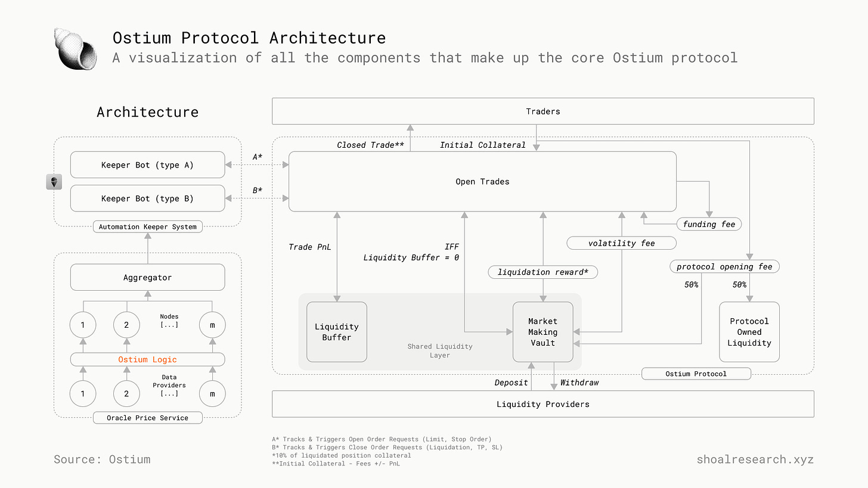Click the small keeper icon beside Keeper Bots

pyautogui.click(x=54, y=182)
